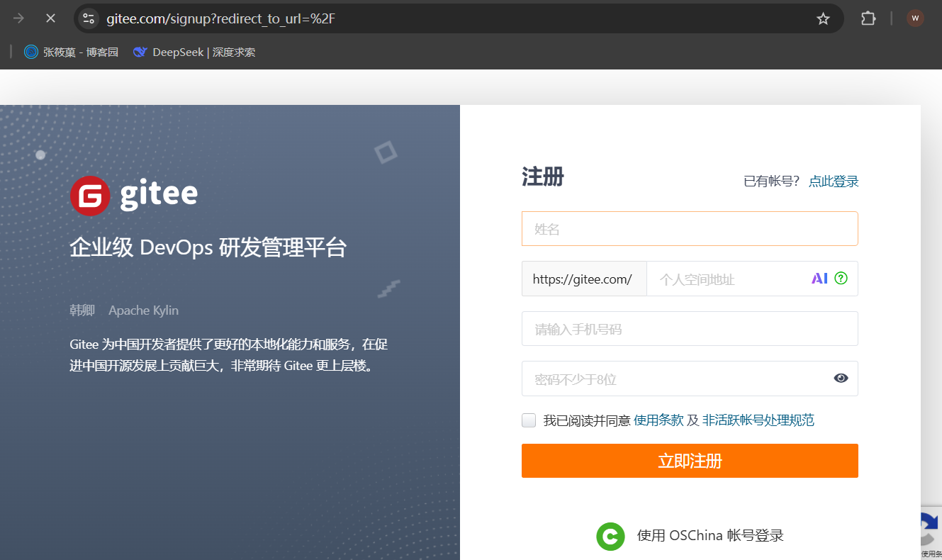Click the 姓名 name input field
Image resolution: width=942 pixels, height=560 pixels.
point(690,229)
